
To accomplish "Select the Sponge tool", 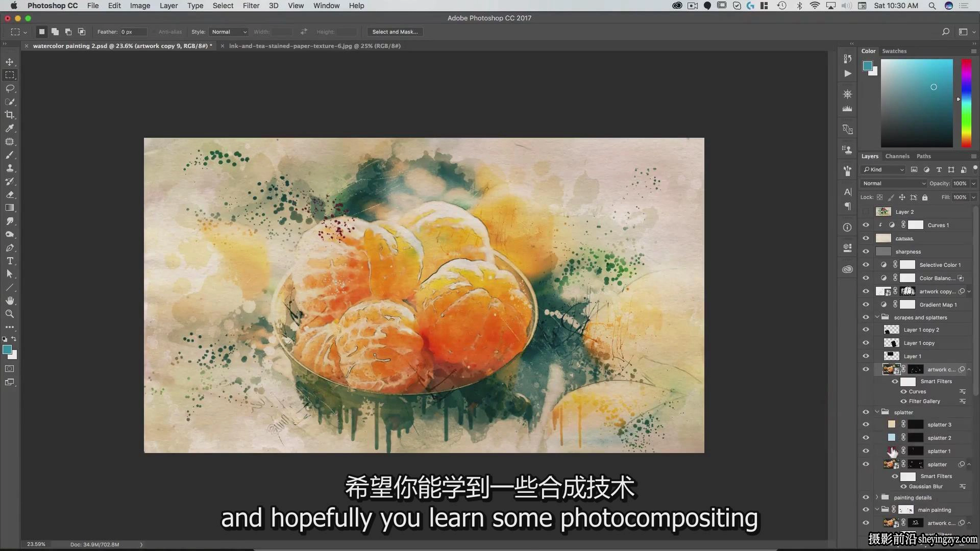I will click(10, 235).
